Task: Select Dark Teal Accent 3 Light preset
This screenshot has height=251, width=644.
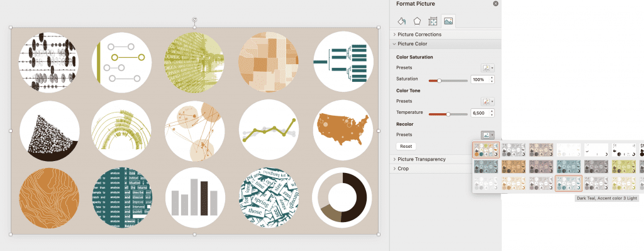Action: click(569, 184)
